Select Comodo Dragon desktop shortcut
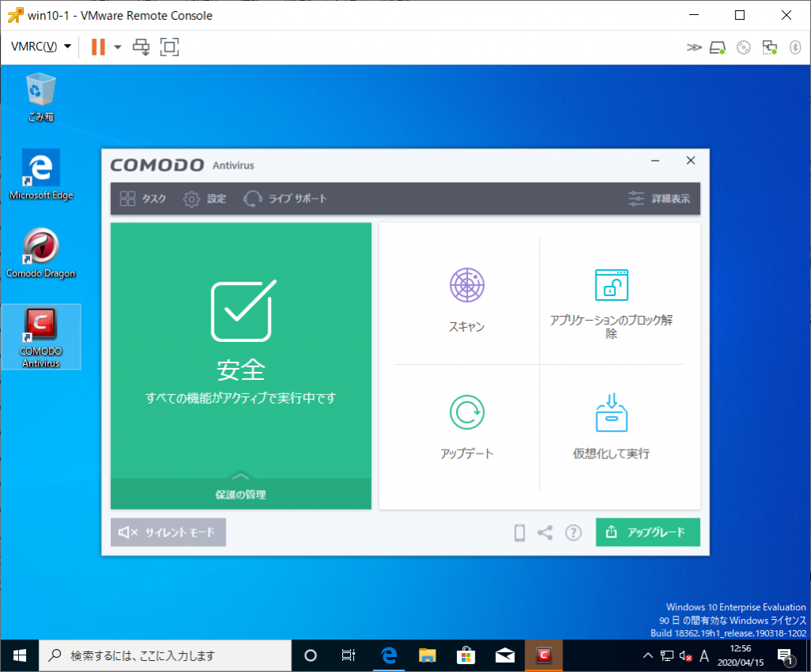811x672 pixels. click(41, 253)
